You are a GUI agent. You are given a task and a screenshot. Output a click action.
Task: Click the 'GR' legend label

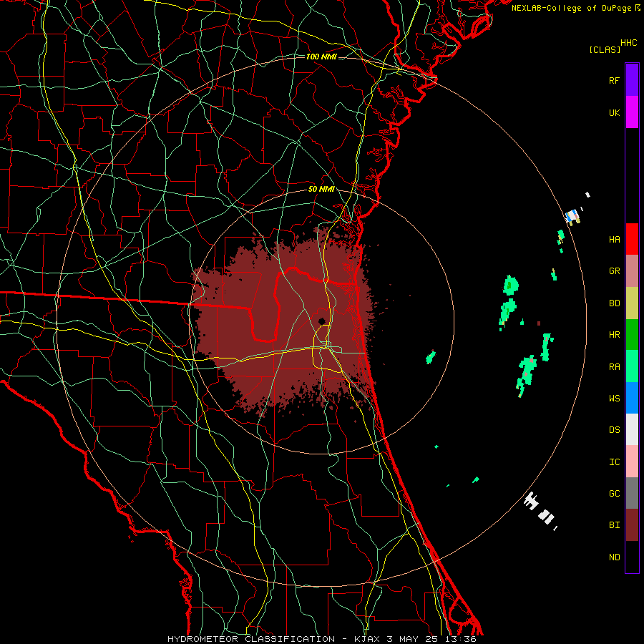point(614,271)
